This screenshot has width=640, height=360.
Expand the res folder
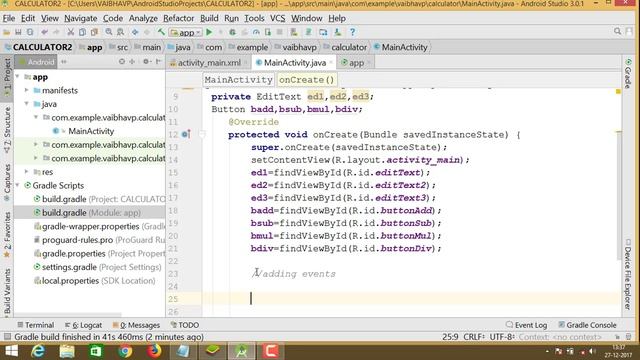(x=27, y=172)
